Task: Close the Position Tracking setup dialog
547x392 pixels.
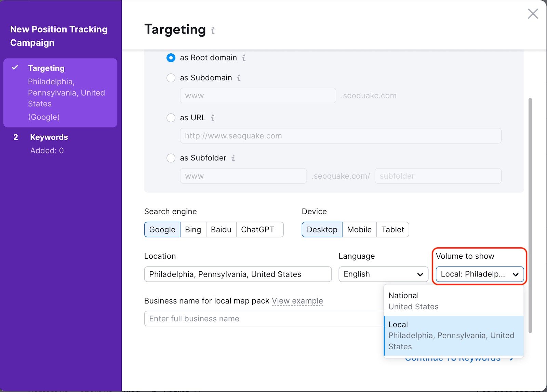Action: (x=533, y=14)
